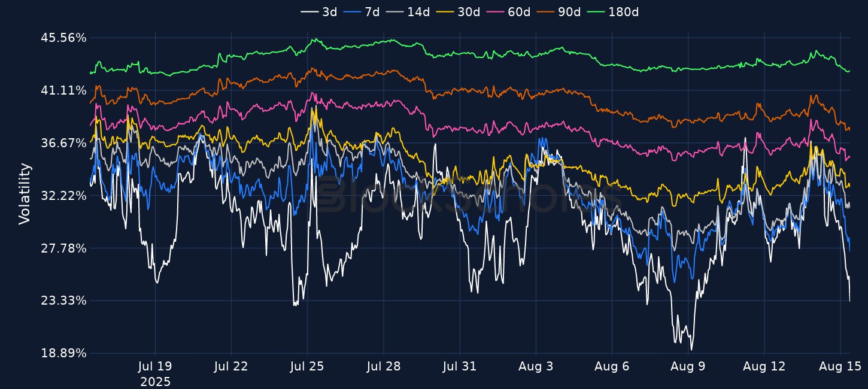This screenshot has height=389, width=868.
Task: Click the Aug 3 x-axis label
Action: [x=535, y=366]
